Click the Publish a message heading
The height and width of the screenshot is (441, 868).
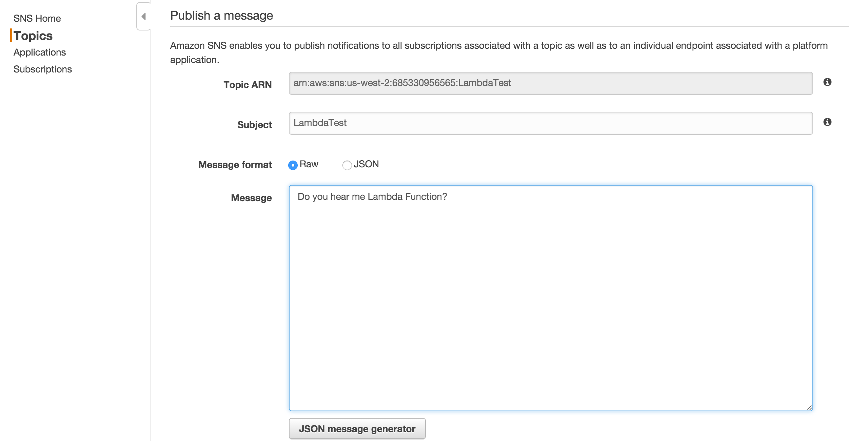[x=221, y=15]
